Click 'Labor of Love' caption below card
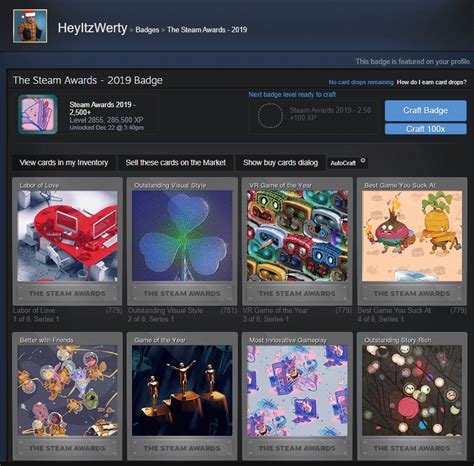Image resolution: width=474 pixels, height=466 pixels. 34,310
